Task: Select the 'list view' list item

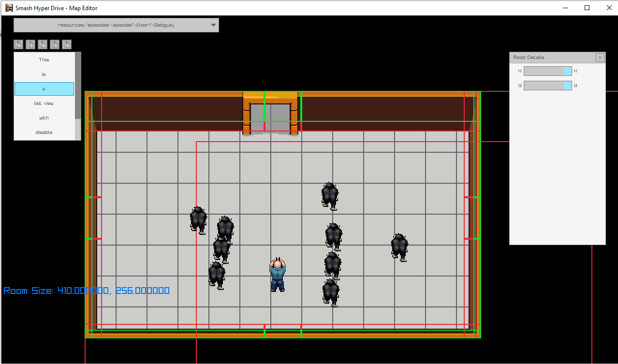Action: click(44, 103)
